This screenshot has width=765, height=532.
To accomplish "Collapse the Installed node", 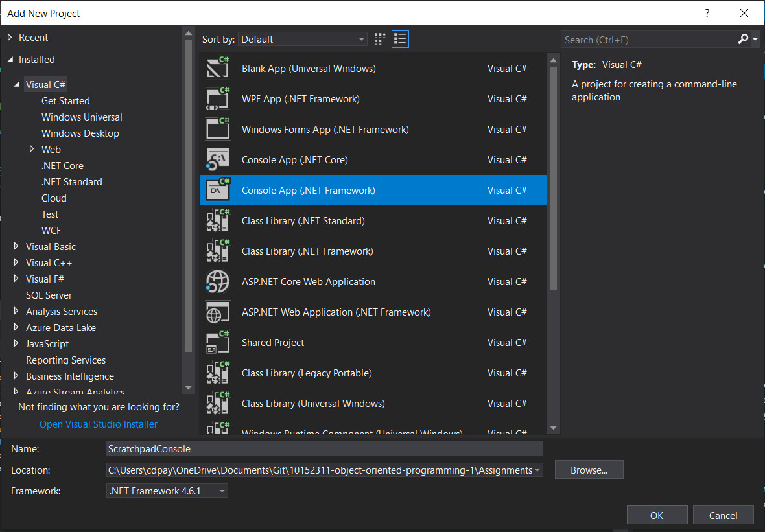I will click(x=10, y=60).
